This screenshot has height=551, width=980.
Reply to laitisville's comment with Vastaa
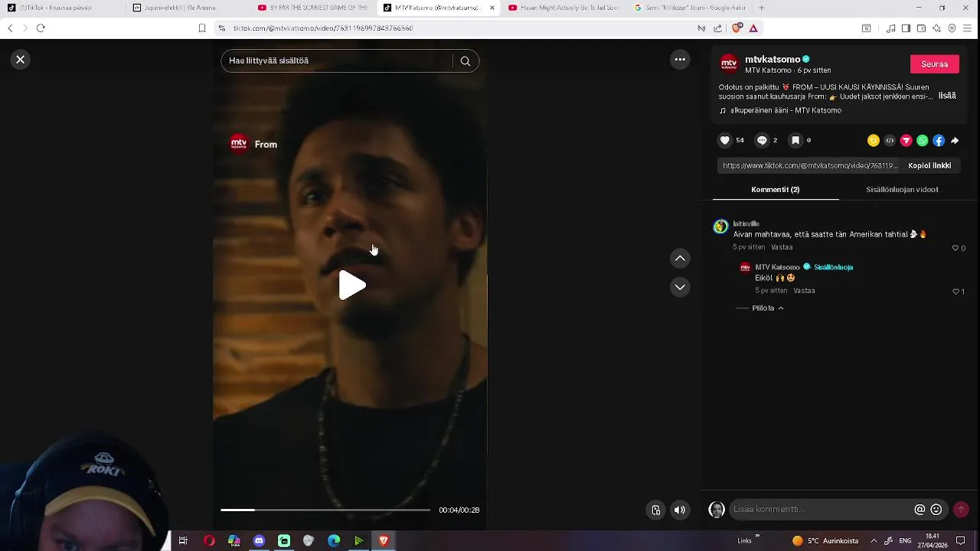(x=782, y=247)
